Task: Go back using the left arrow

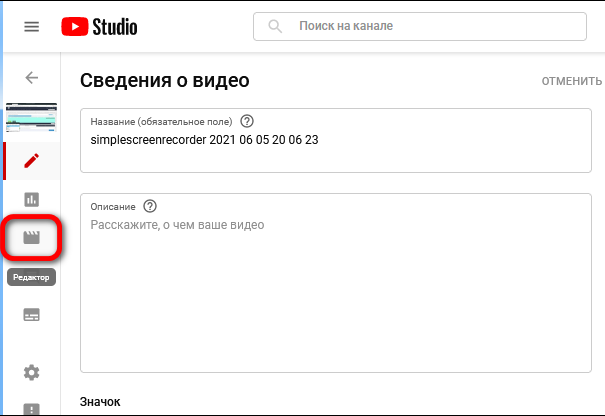Action: coord(32,78)
